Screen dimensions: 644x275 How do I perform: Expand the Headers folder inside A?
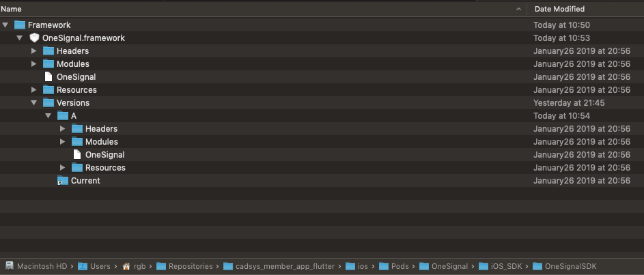[x=63, y=129]
